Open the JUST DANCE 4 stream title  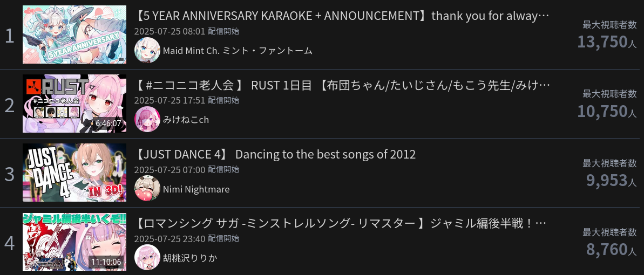[x=275, y=154]
